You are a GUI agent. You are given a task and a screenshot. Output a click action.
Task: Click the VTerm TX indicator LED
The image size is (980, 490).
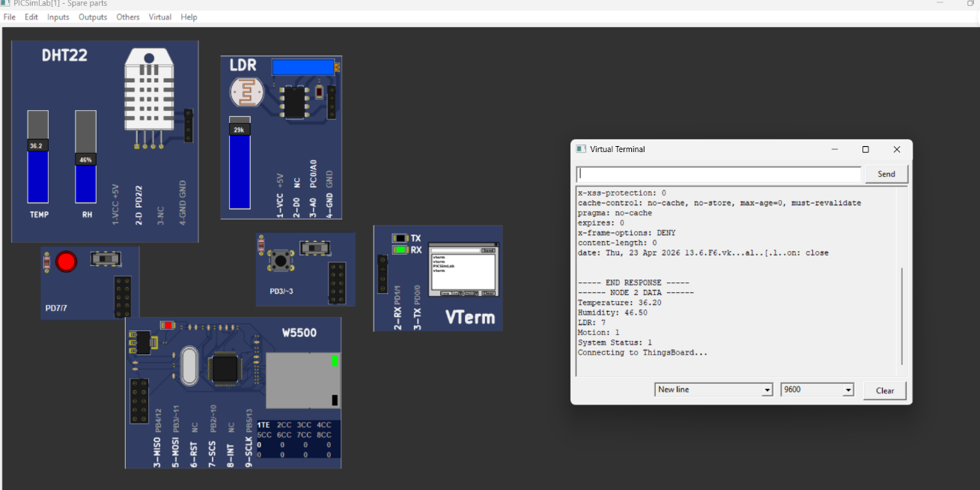coord(401,238)
